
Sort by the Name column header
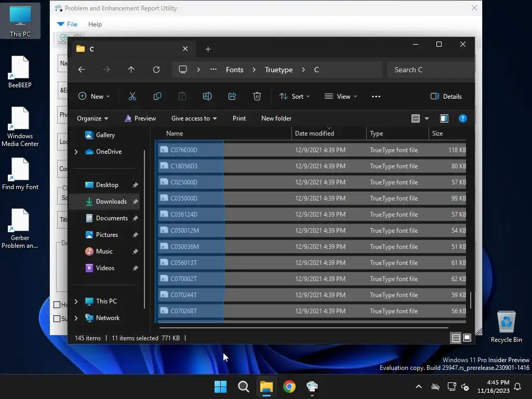(x=223, y=134)
